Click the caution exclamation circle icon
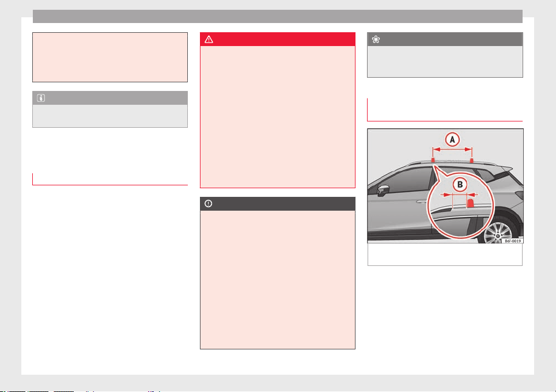The image size is (556, 392). [x=209, y=204]
